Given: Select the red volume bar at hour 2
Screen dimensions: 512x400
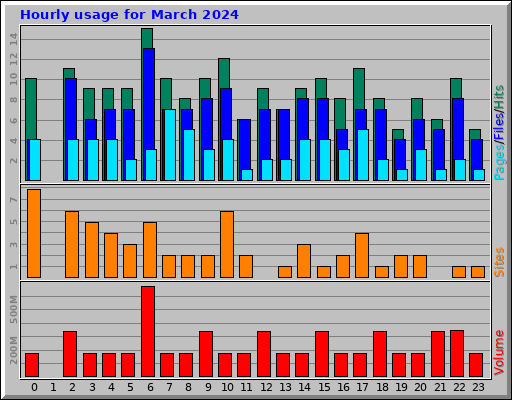Looking at the screenshot, I should coord(70,354).
